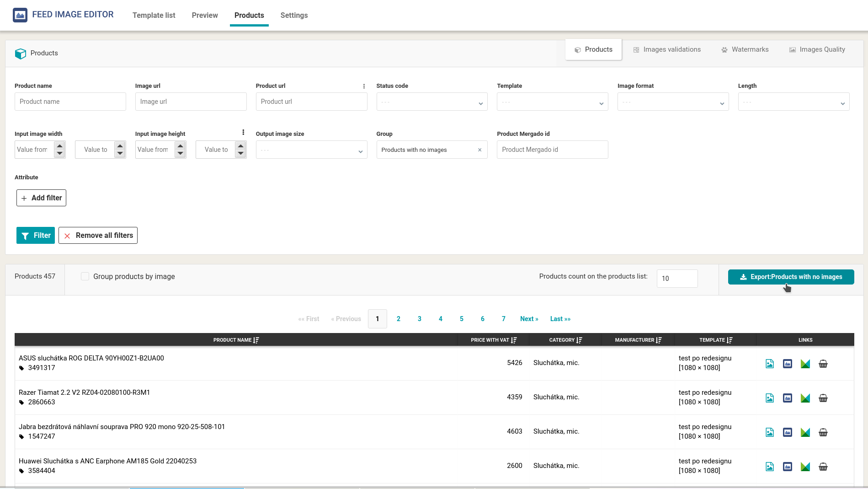Image resolution: width=868 pixels, height=489 pixels.
Task: Open Mergado icon for Huawei Sluchátka row
Action: click(805, 467)
